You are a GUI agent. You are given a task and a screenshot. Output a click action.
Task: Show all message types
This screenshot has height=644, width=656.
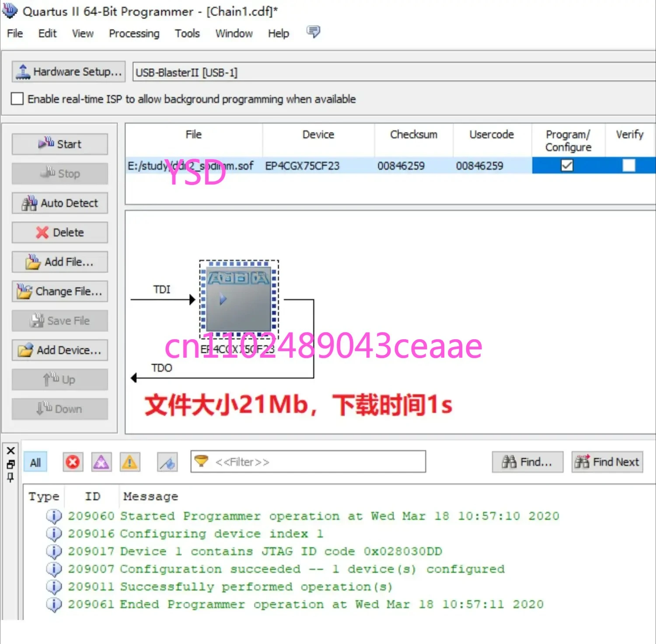[x=35, y=462]
